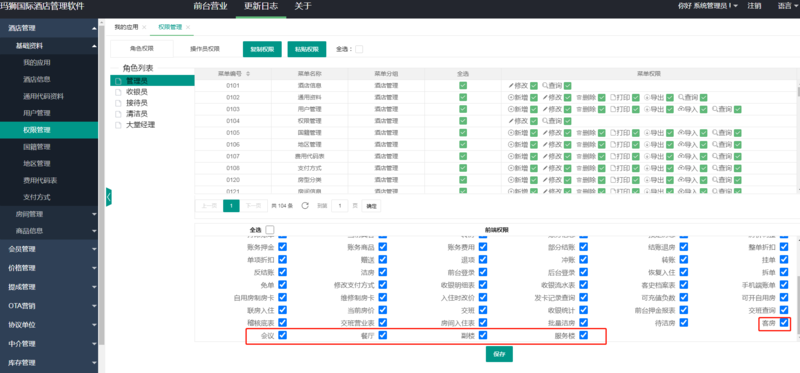
Task: Expand the 商品信息 sidebar group
Action: point(48,231)
